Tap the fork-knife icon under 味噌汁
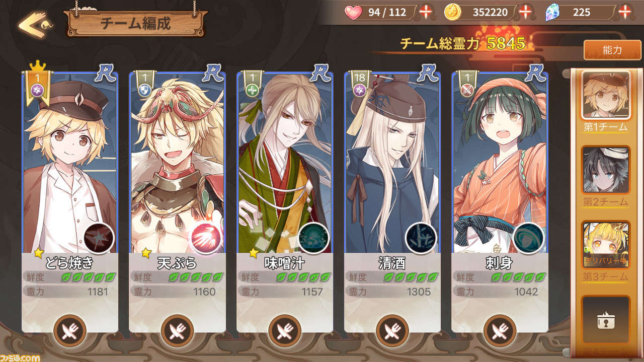644x362 pixels. coord(285,331)
